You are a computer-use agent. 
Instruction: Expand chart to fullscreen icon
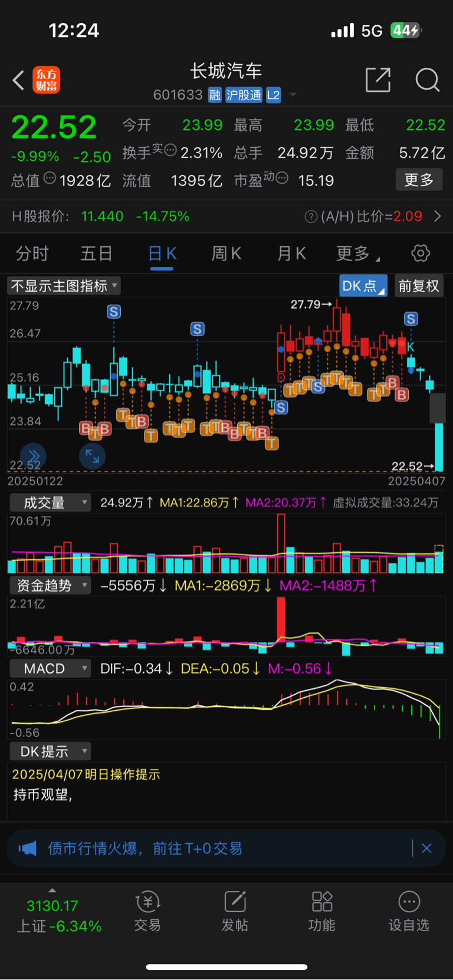(x=93, y=456)
